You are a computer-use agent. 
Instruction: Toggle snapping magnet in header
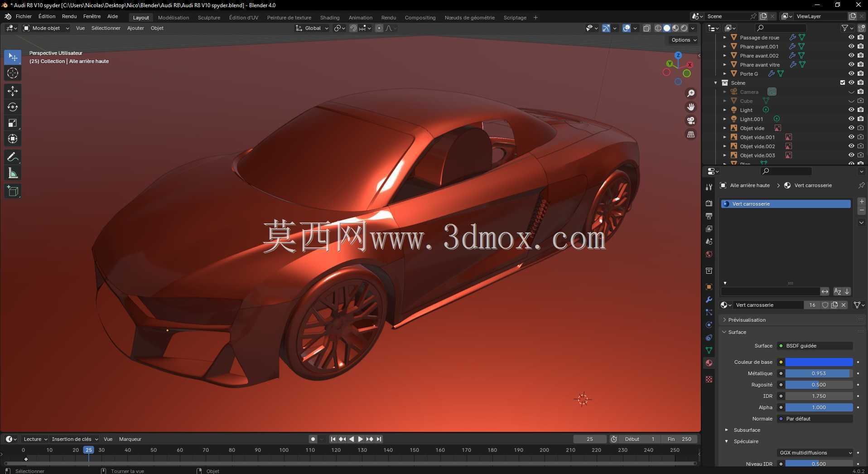[353, 28]
